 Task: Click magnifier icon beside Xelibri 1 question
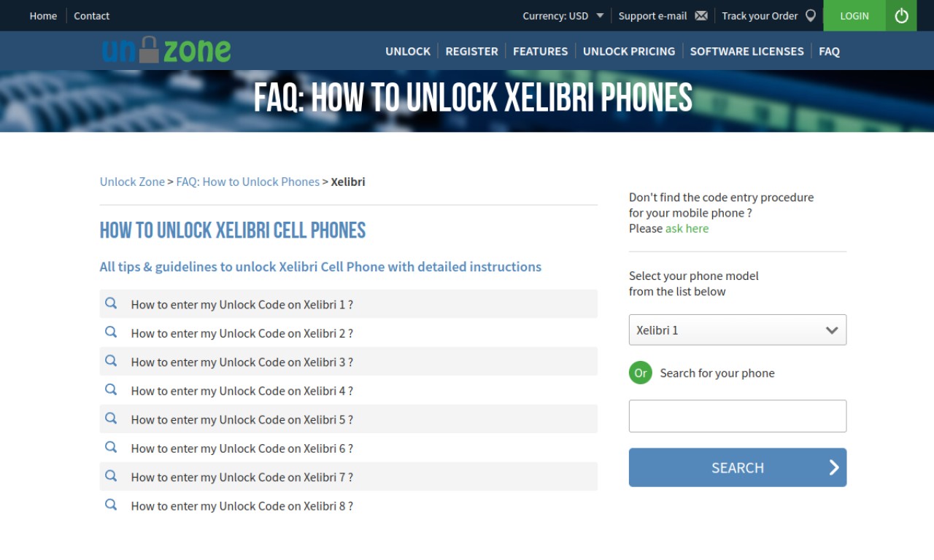(111, 303)
